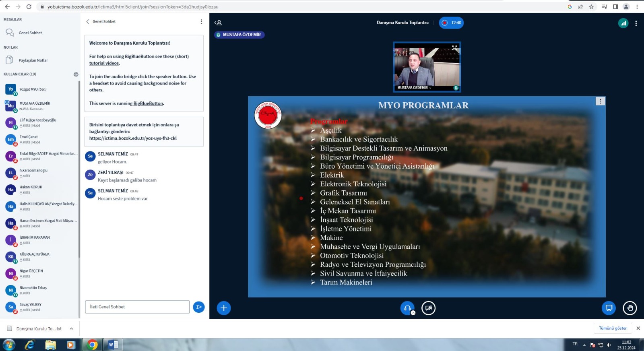
Task: Click MUSTAFA ÖZDEMİR webcam thumbnail
Action: point(427,67)
